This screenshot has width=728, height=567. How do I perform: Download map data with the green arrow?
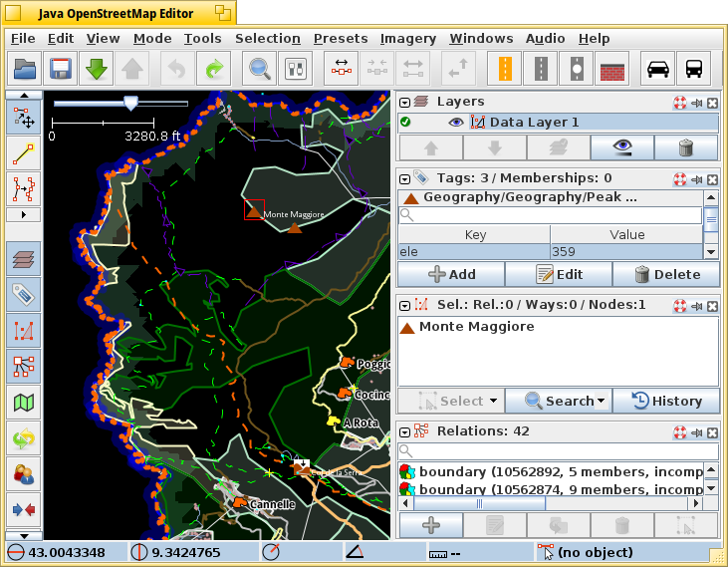coord(97,69)
